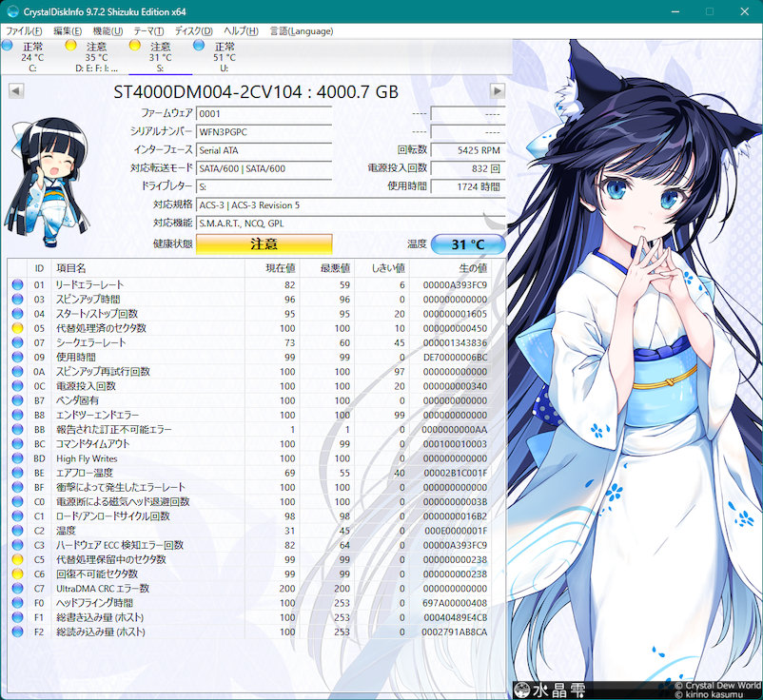Click the blue status orb for drive U:
Screen dimensions: 763x700
[199, 46]
